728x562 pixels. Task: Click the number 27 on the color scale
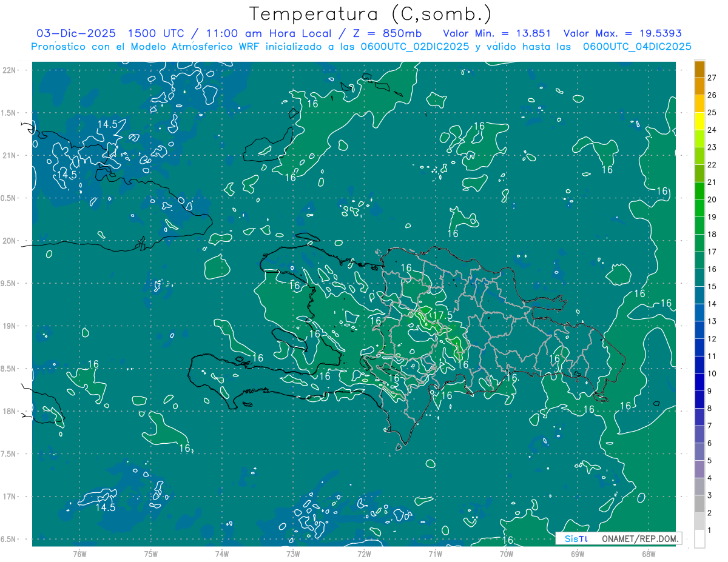point(712,78)
